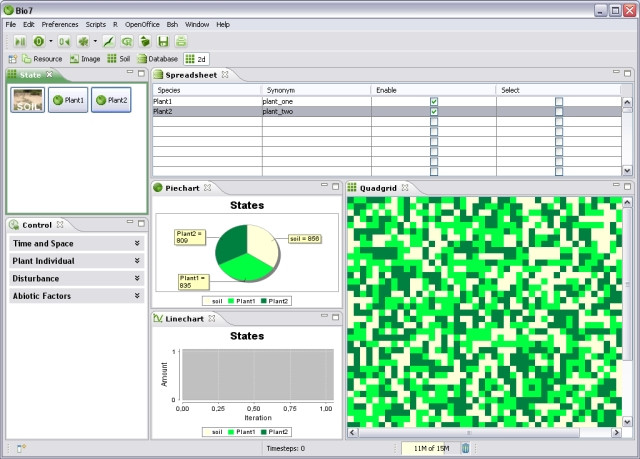Click the green save disk toolbar icon

pos(163,42)
